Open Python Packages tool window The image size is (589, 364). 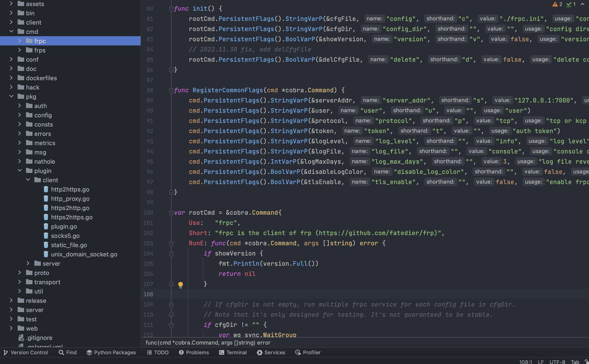tap(111, 352)
